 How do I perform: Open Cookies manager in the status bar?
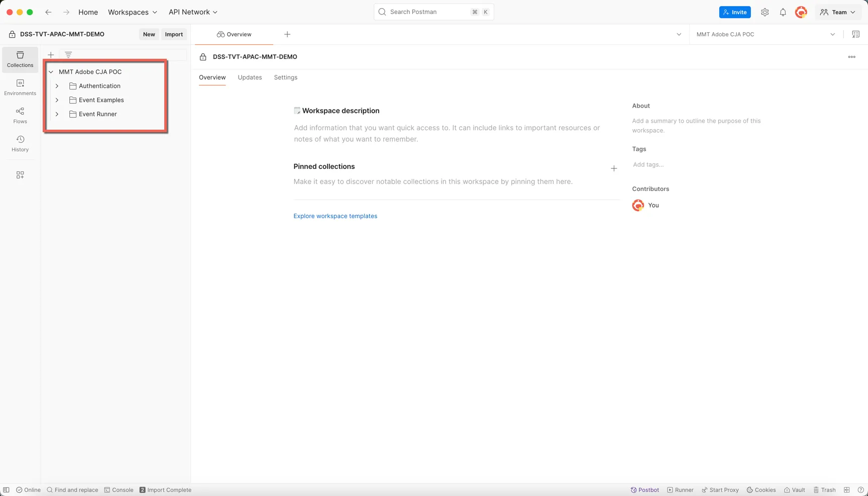coord(761,490)
